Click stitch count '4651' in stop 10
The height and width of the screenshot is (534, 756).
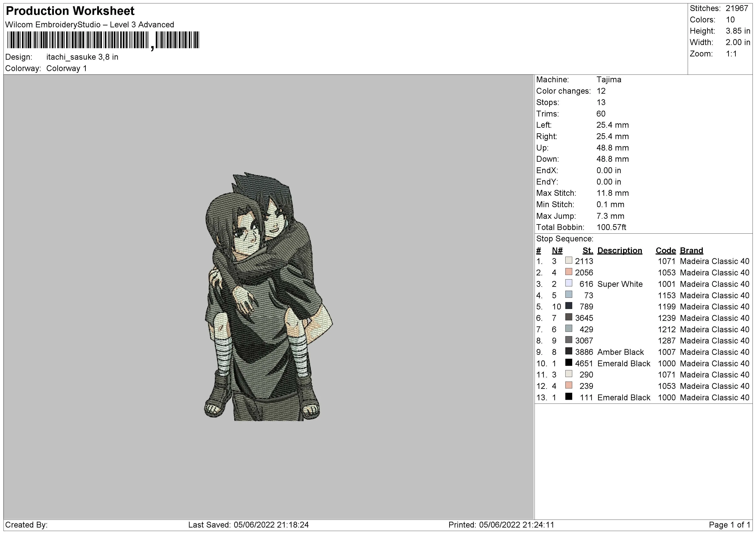tap(584, 363)
